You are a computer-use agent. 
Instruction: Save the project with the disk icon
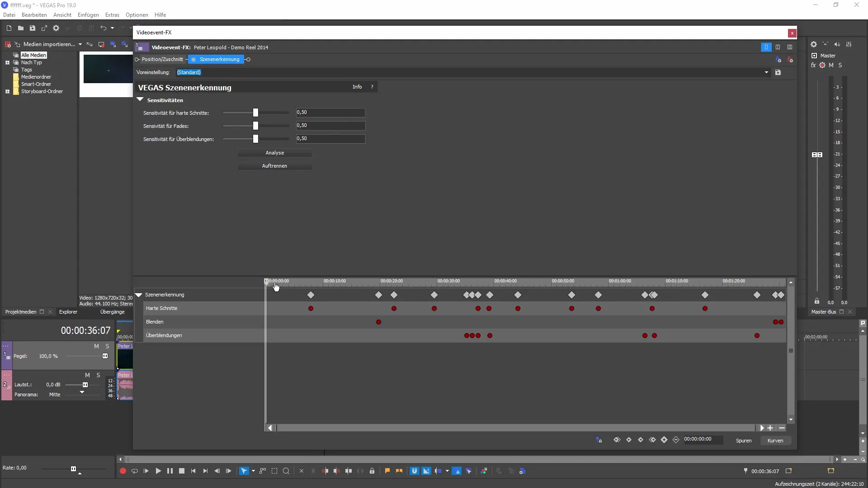click(x=32, y=28)
